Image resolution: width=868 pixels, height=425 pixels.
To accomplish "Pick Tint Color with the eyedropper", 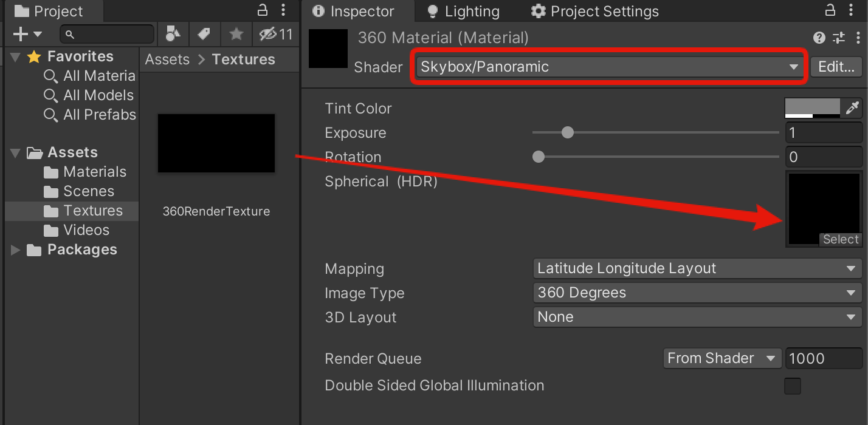I will pyautogui.click(x=852, y=108).
